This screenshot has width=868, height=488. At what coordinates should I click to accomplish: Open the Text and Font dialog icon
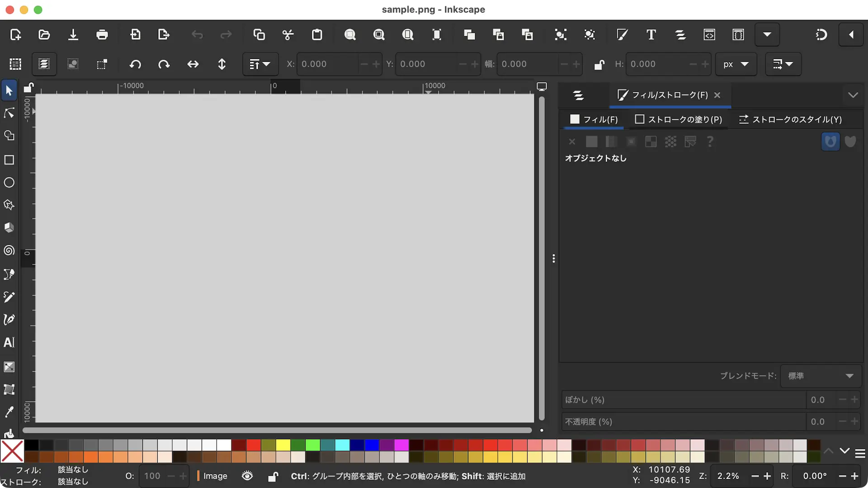pyautogui.click(x=651, y=35)
